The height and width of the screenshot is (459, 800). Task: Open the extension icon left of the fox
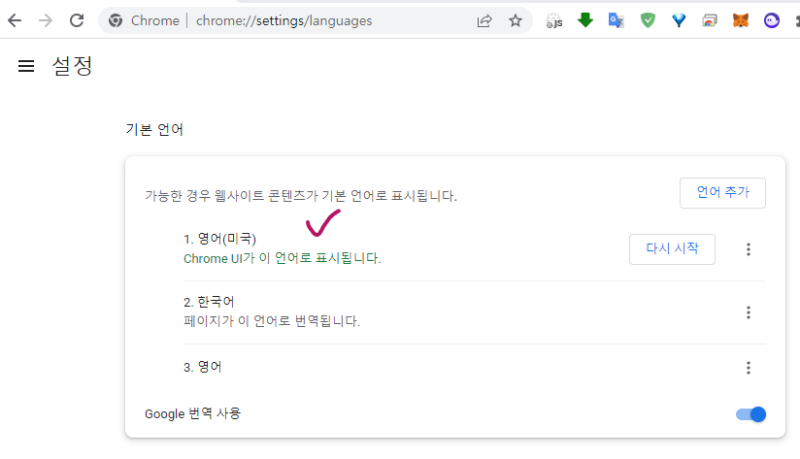click(x=710, y=20)
